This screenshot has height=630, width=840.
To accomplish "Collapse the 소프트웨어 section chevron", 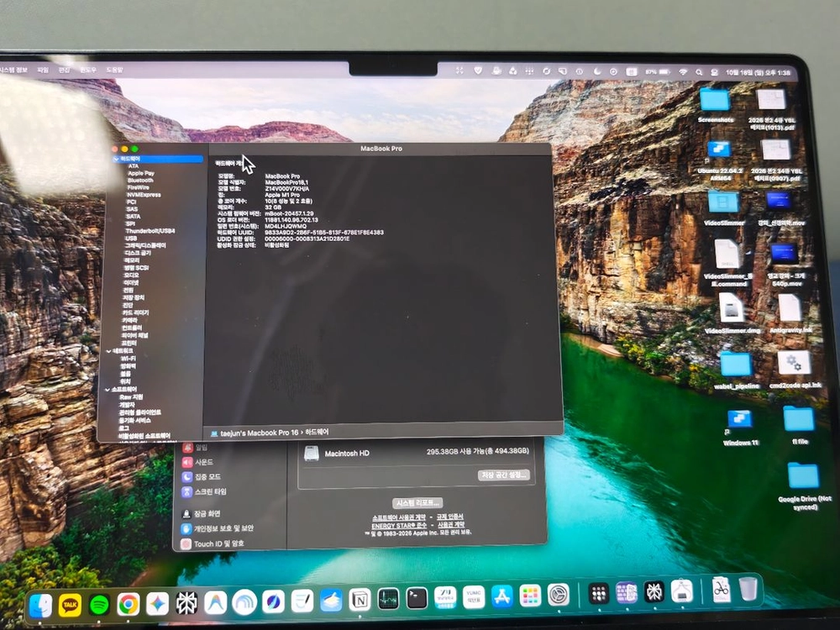I will click(x=108, y=390).
